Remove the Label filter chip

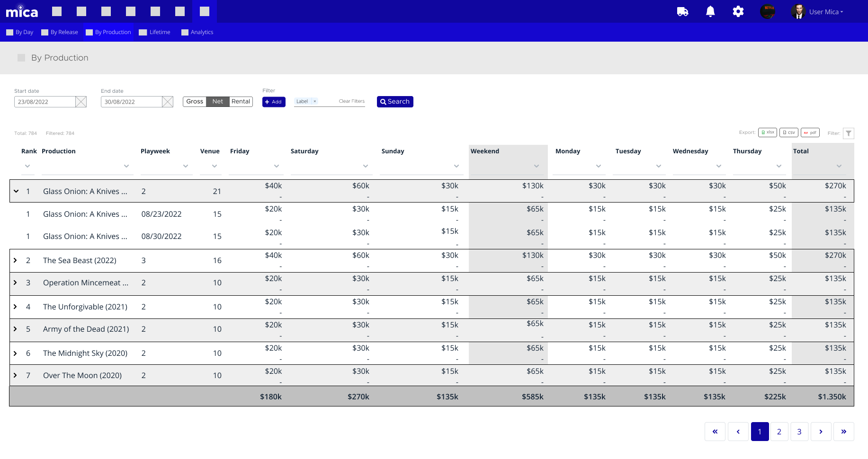314,101
